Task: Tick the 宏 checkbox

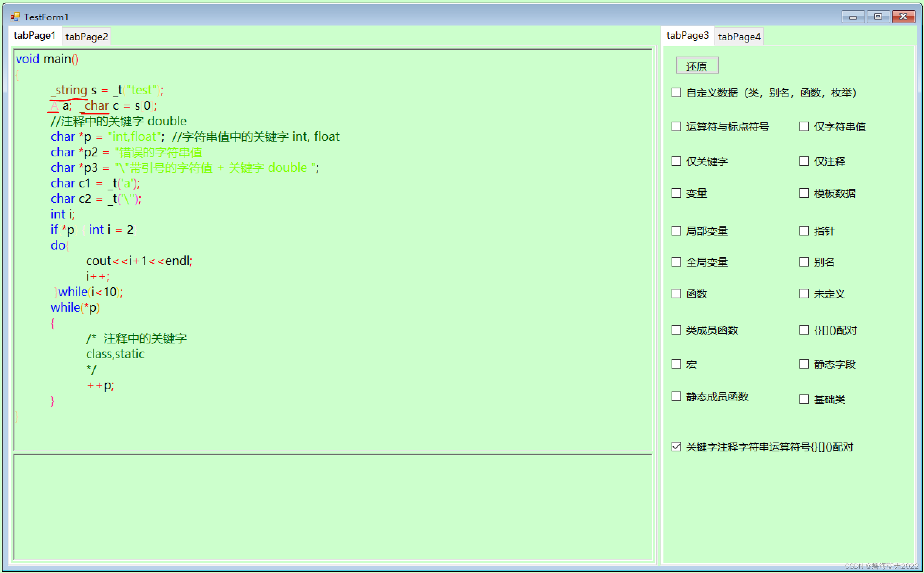Action: [676, 364]
